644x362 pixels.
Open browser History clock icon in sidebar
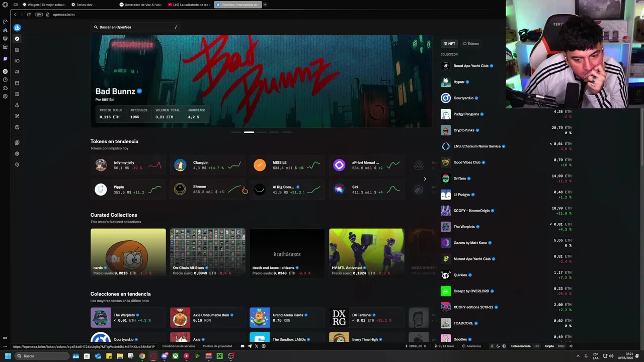click(x=5, y=80)
